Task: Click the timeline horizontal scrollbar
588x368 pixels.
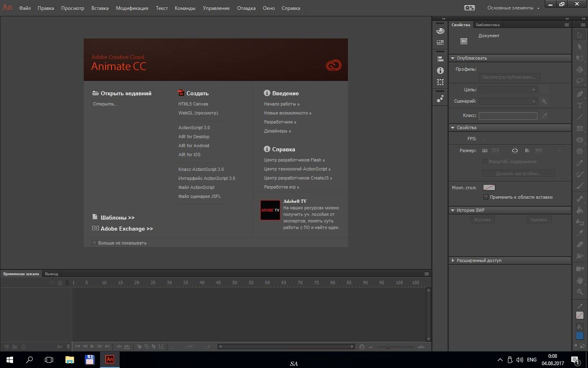Action: point(286,346)
